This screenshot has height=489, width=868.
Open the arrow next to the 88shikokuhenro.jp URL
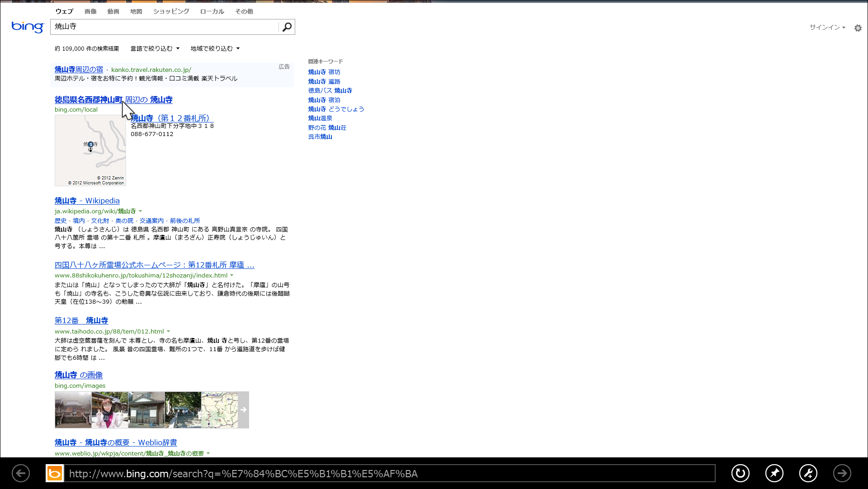coord(232,276)
